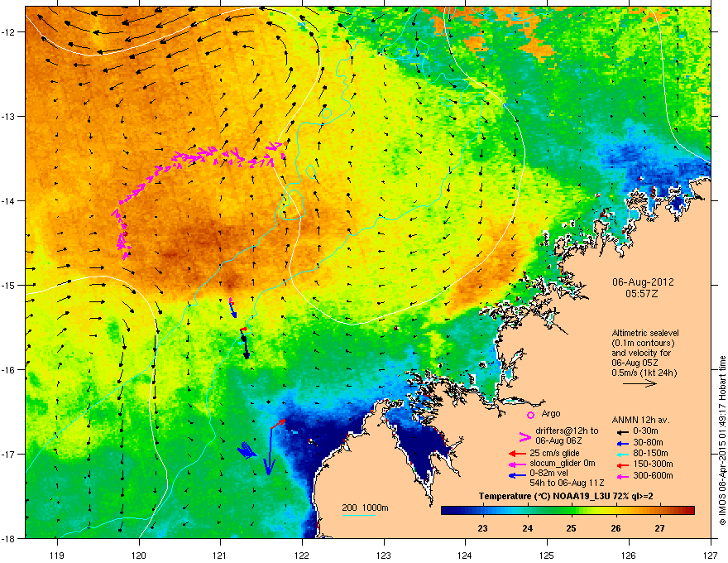This screenshot has height=563, width=728.
Task: Click the '0.5m/s (1kt 24h)' text
Action: click(644, 373)
